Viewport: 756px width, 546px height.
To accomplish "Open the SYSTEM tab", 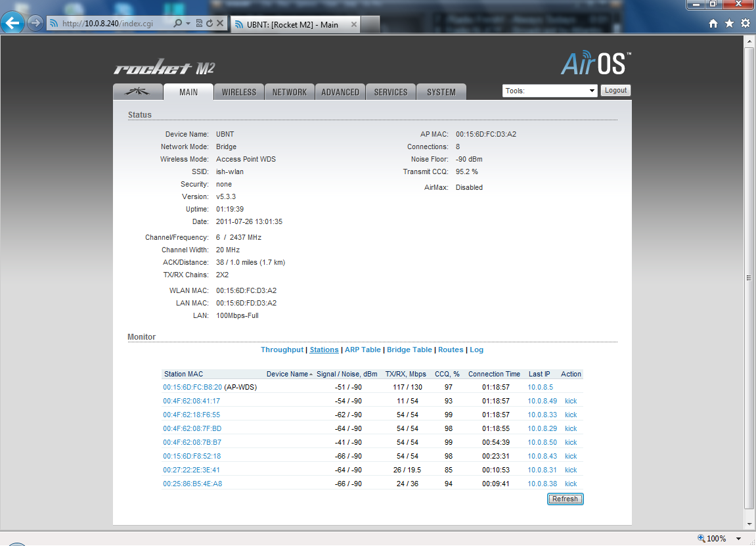I will coord(441,92).
